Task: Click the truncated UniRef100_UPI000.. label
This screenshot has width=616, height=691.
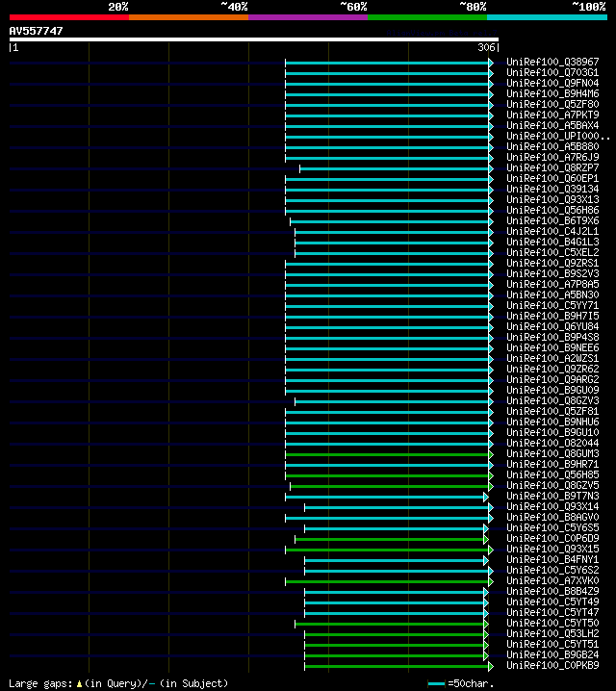Action: [x=558, y=136]
